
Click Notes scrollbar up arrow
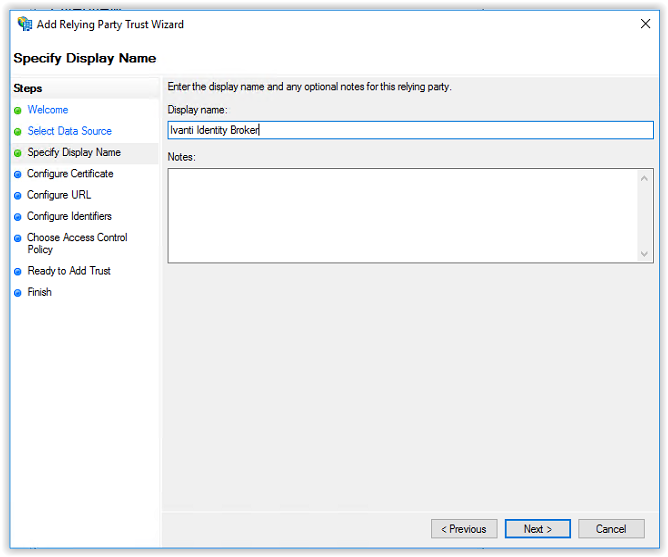coord(644,179)
